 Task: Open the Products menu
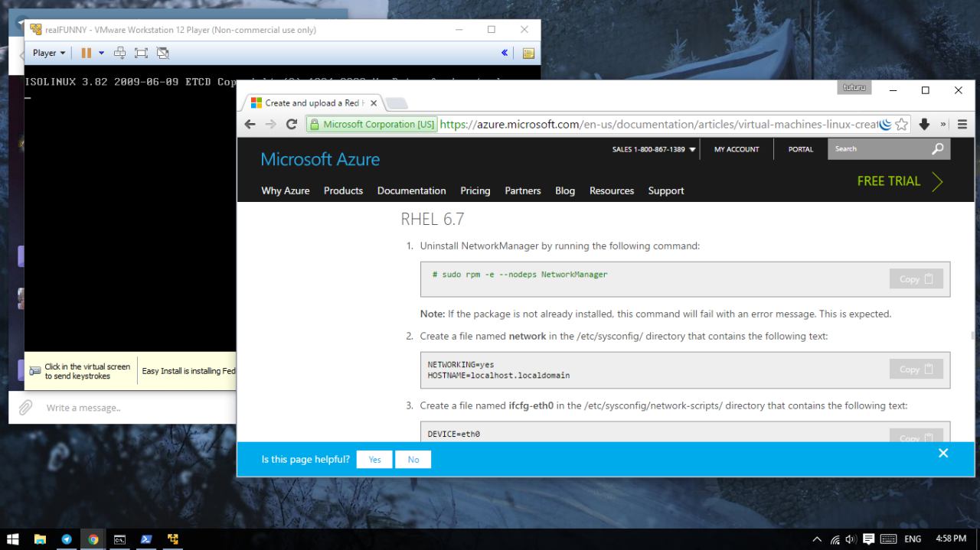pos(343,190)
